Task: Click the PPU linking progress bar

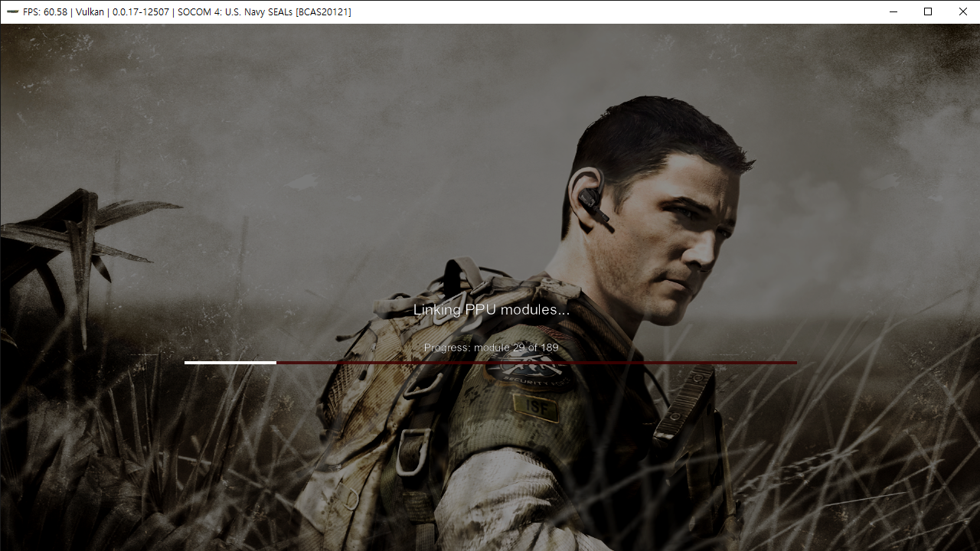Action: 491,363
